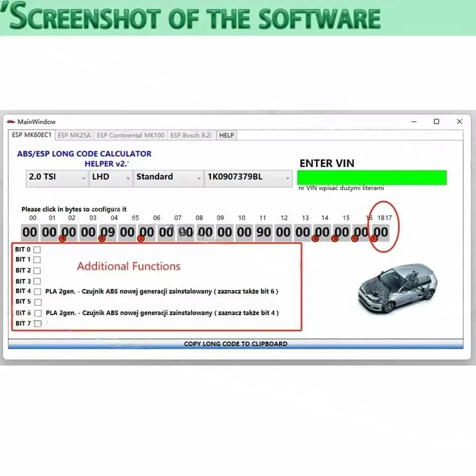Viewport: 476px width, 476px height.
Task: Enable the BIT 0 checkbox
Action: click(38, 249)
